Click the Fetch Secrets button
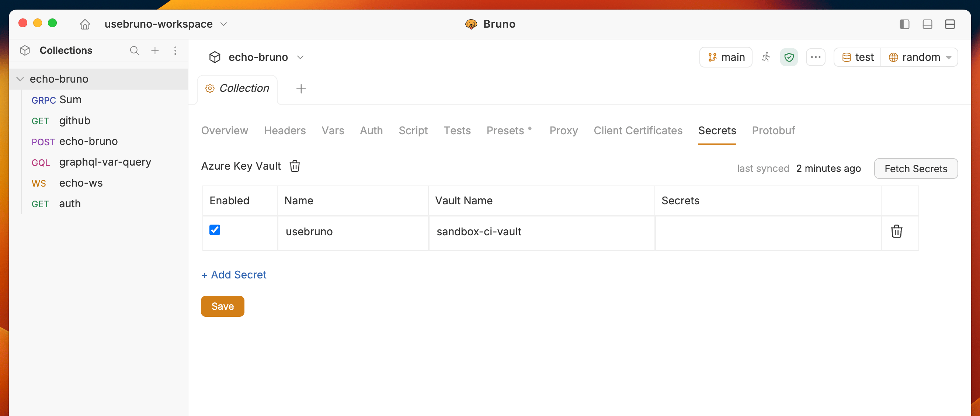 (x=916, y=169)
